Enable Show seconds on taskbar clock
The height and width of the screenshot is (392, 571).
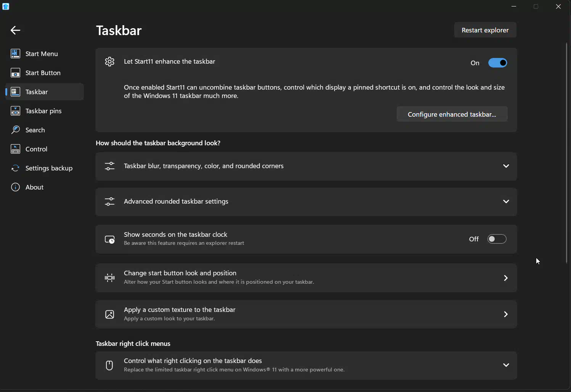click(497, 239)
